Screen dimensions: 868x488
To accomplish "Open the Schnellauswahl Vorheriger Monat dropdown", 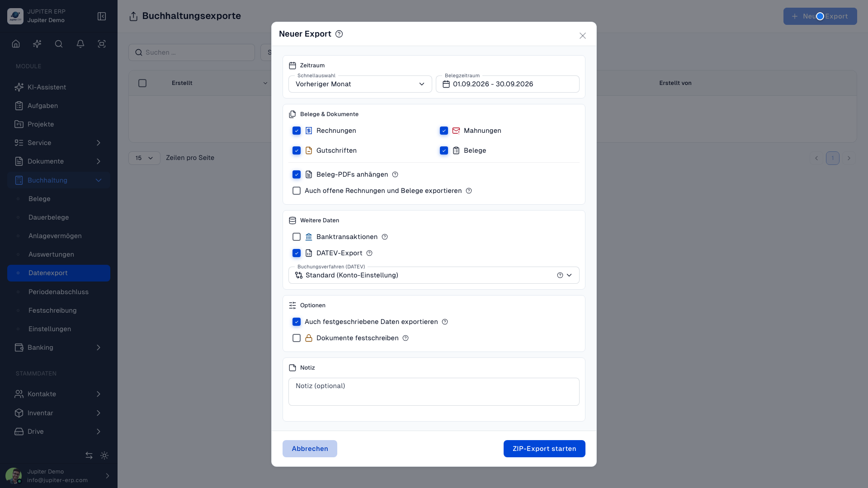I will click(x=360, y=84).
